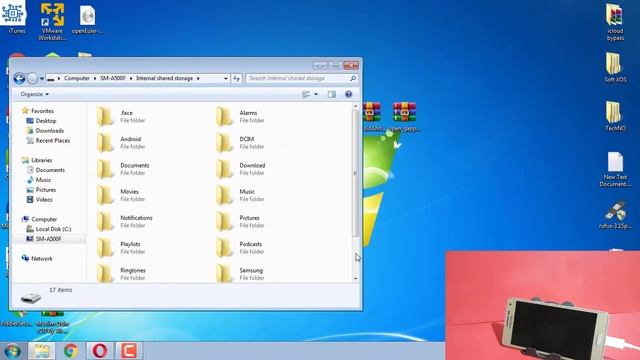Expand breadcrumb arrow after Internal shared storage
The image size is (640, 360).
pos(198,78)
